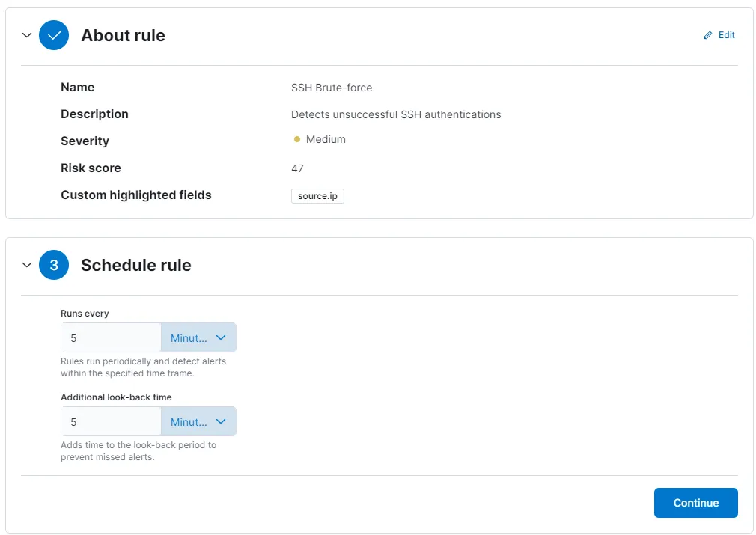Screen dimensions: 756x535
Task: Click the About rule heading
Action: click(123, 35)
